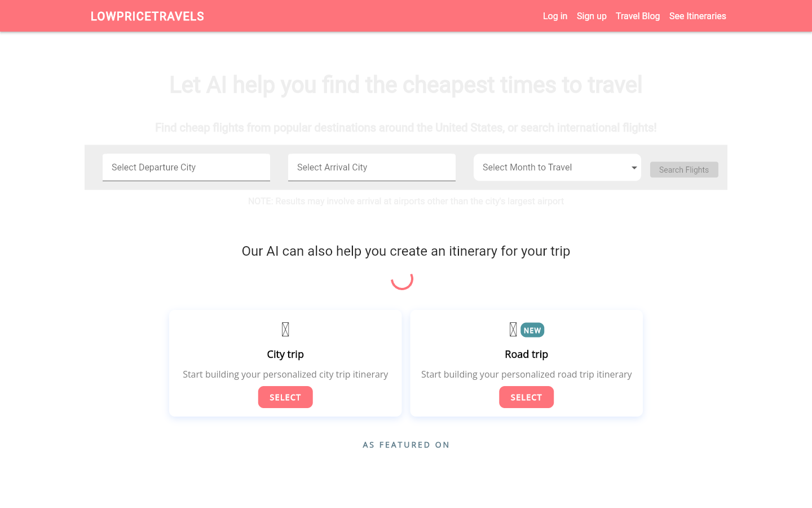
Task: Open the Travel Blog page
Action: click(638, 16)
